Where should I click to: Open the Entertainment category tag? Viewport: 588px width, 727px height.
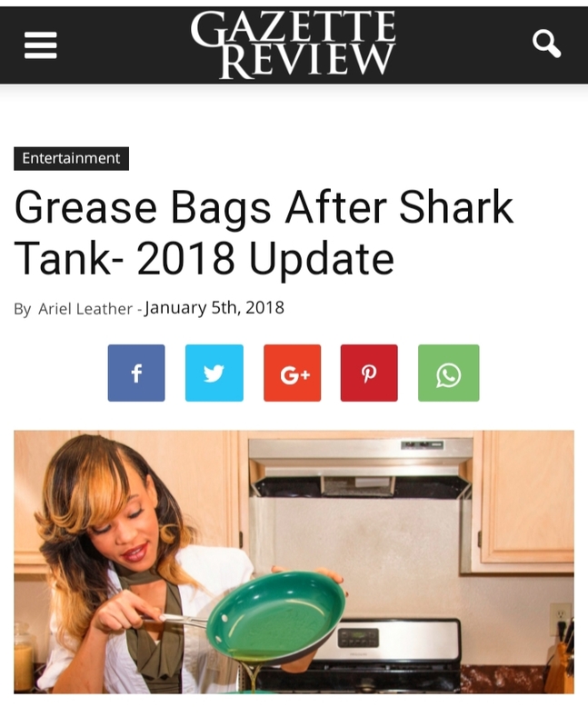click(x=72, y=158)
